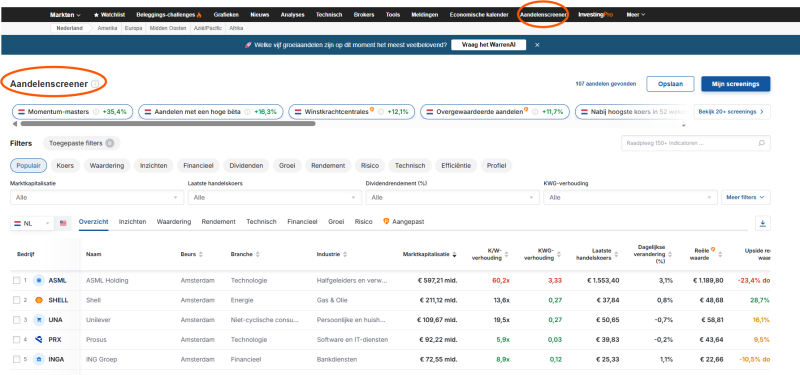Select the Europa region in sub-navigation

(x=134, y=29)
